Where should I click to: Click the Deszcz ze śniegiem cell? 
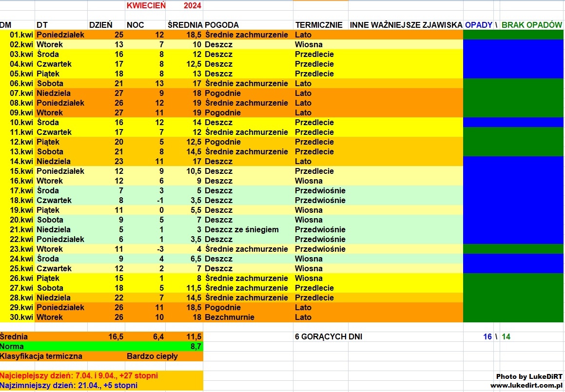[x=242, y=229]
